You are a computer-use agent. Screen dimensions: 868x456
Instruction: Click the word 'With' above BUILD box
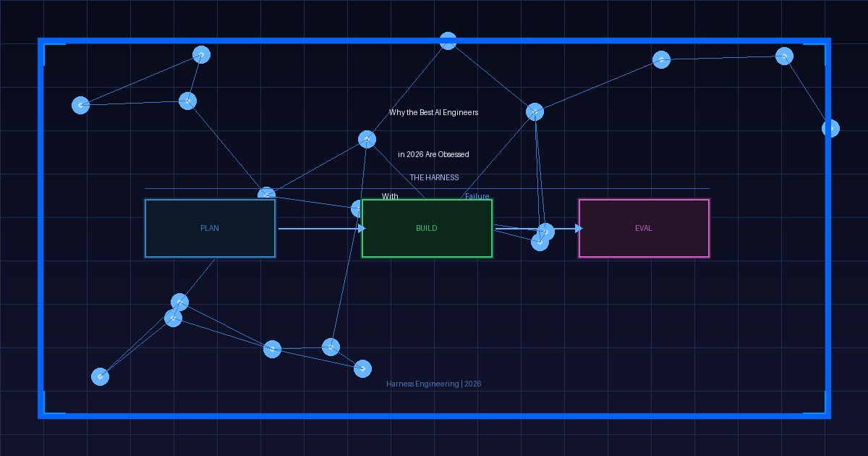[390, 196]
